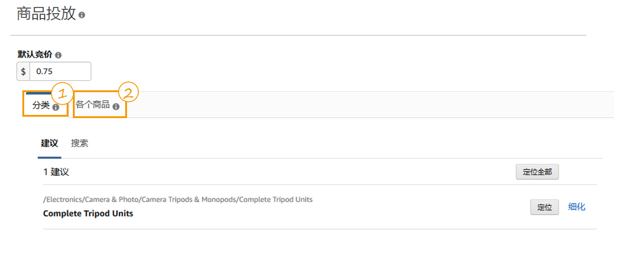Switch to the 分类 tab
Image resolution: width=644 pixels, height=254 pixels.
(41, 106)
